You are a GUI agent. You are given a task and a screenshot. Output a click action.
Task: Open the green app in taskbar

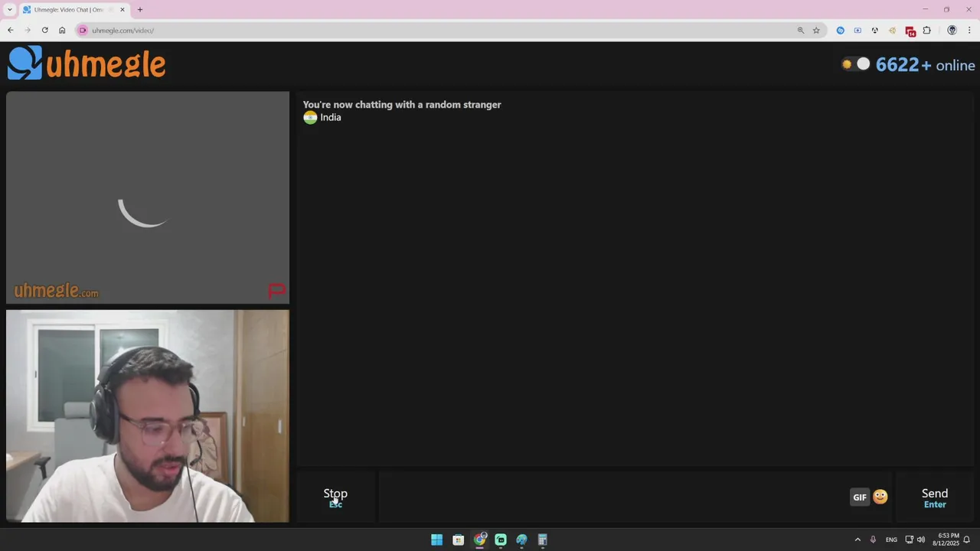pyautogui.click(x=501, y=540)
